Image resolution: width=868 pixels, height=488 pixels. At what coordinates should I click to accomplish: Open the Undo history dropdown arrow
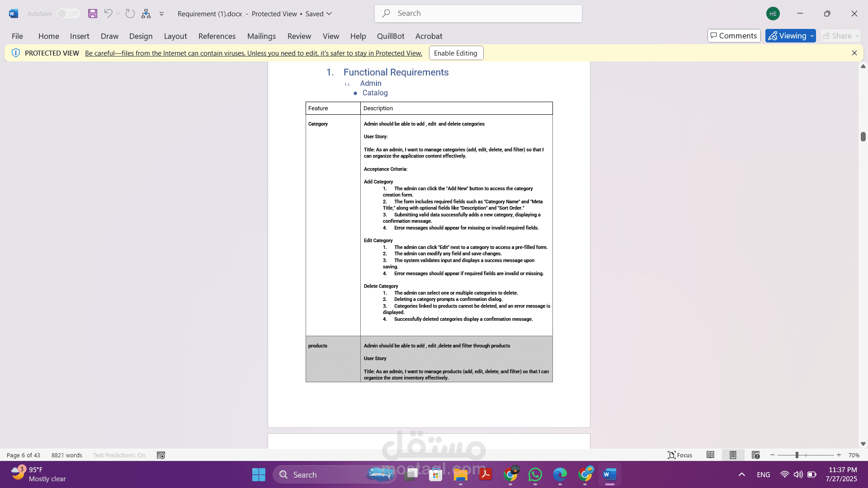pyautogui.click(x=118, y=14)
